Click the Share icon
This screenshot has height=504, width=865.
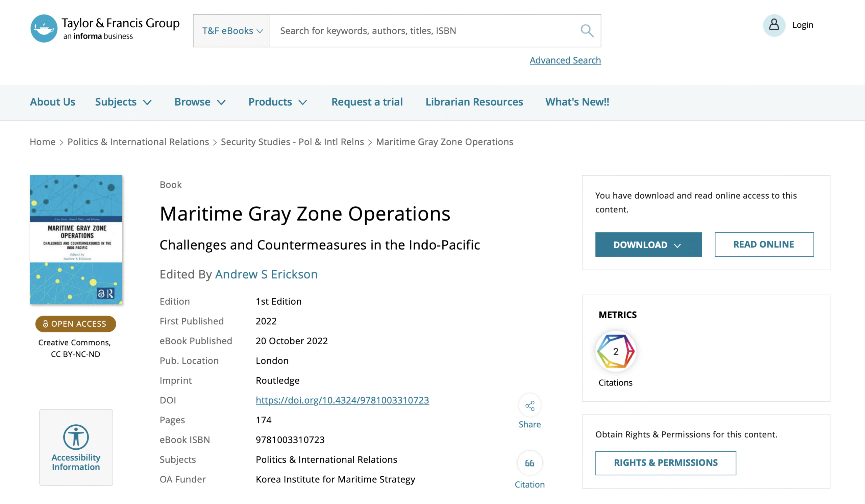[529, 406]
